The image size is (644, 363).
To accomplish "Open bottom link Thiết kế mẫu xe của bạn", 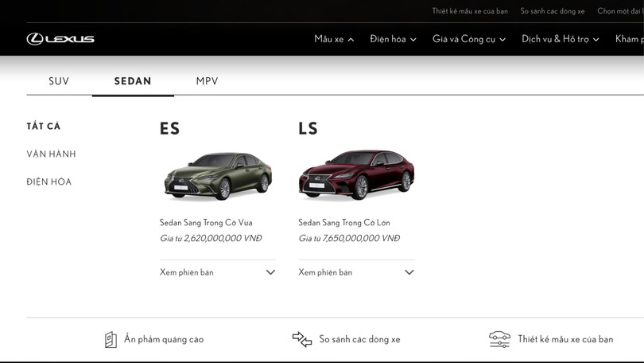I will click(565, 340).
